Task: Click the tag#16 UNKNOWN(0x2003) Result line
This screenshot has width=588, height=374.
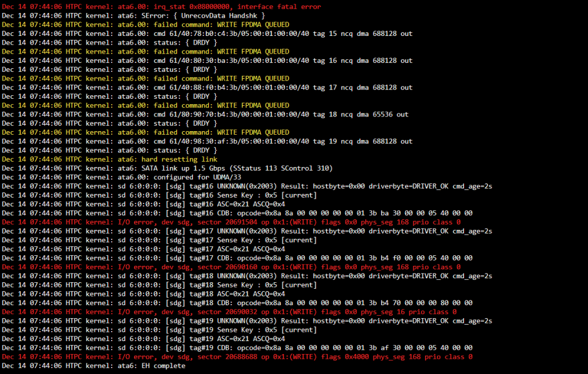Action: tap(247, 186)
